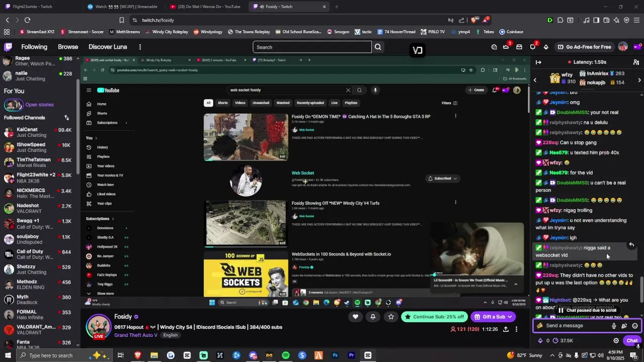The width and height of the screenshot is (644, 362).
Task: Sort followed channels arrows icon
Action: click(x=66, y=118)
